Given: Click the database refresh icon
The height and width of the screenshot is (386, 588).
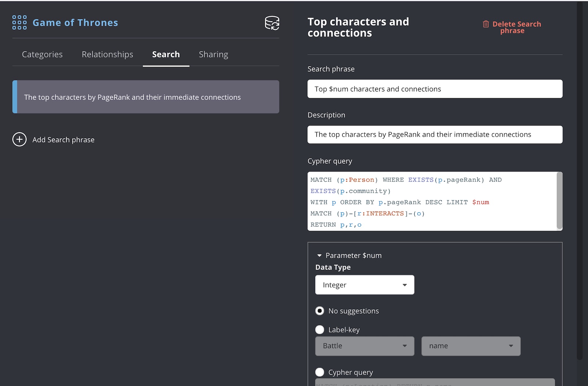Looking at the screenshot, I should click(x=272, y=23).
